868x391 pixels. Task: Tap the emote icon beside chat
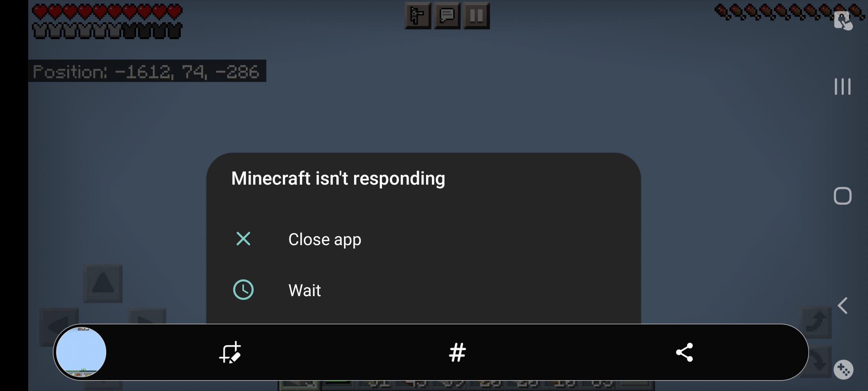[418, 16]
